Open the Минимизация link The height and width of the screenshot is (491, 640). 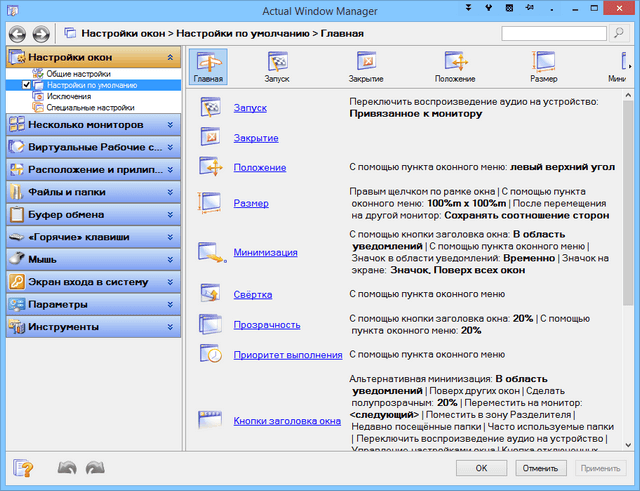[265, 252]
